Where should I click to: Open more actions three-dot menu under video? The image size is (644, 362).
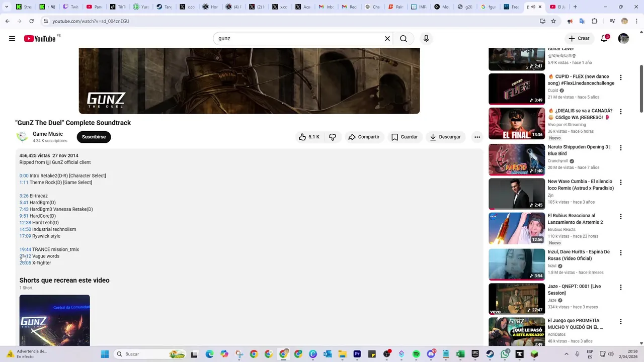pyautogui.click(x=477, y=137)
